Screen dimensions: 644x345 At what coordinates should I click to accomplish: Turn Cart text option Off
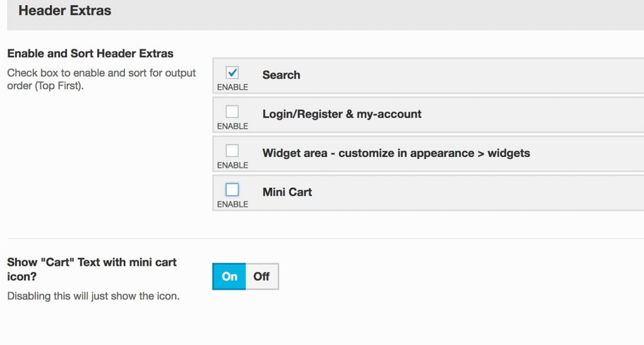pos(262,277)
